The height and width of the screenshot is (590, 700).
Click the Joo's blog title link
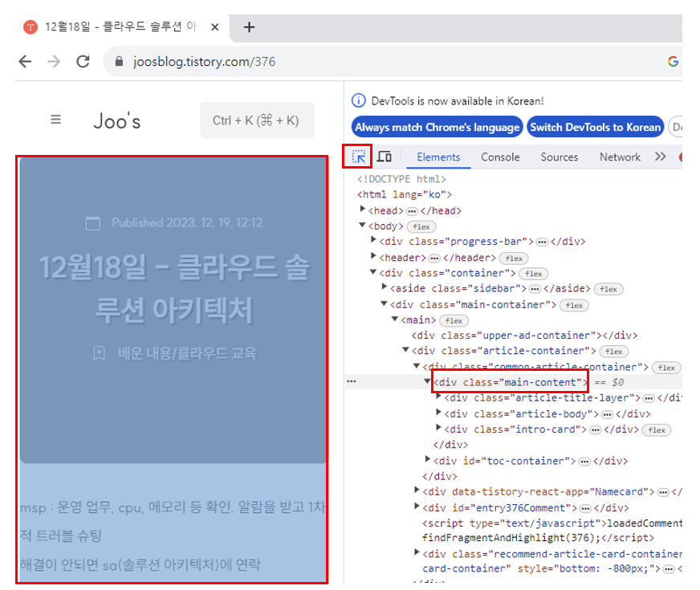[x=117, y=121]
